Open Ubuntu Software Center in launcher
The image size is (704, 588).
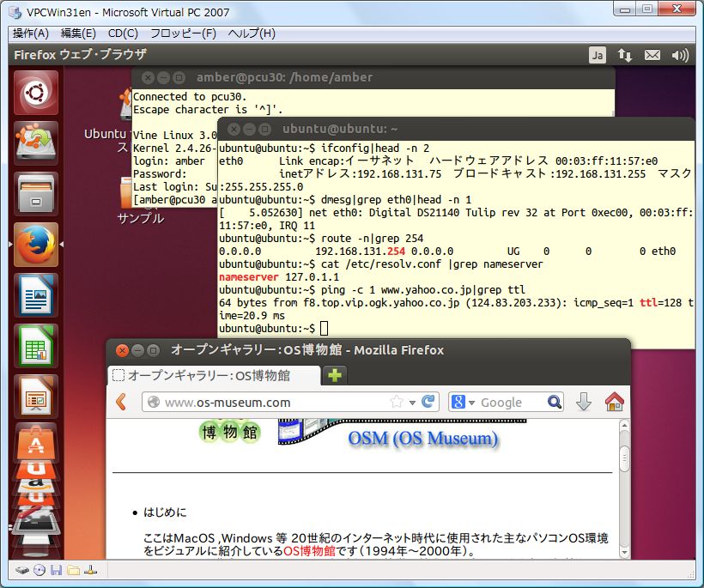[36, 443]
